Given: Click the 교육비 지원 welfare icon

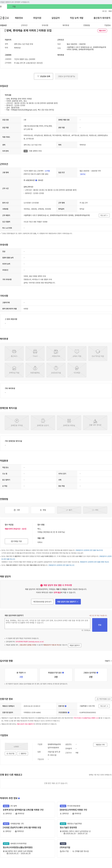Looking at the screenshot, I should point(77,354).
